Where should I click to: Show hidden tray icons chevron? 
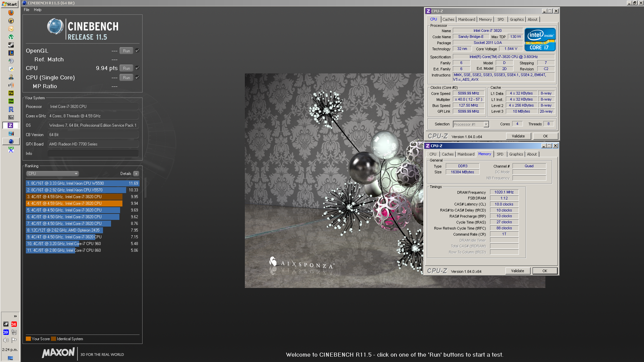pyautogui.click(x=15, y=316)
